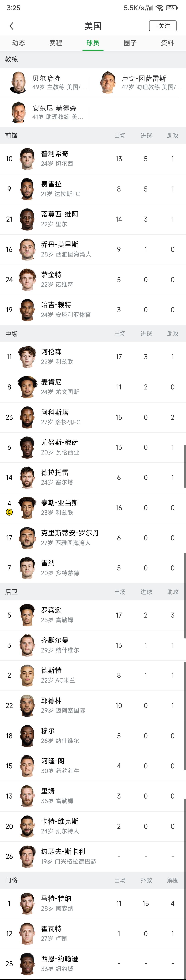Open the 圈子 tab

point(130,43)
